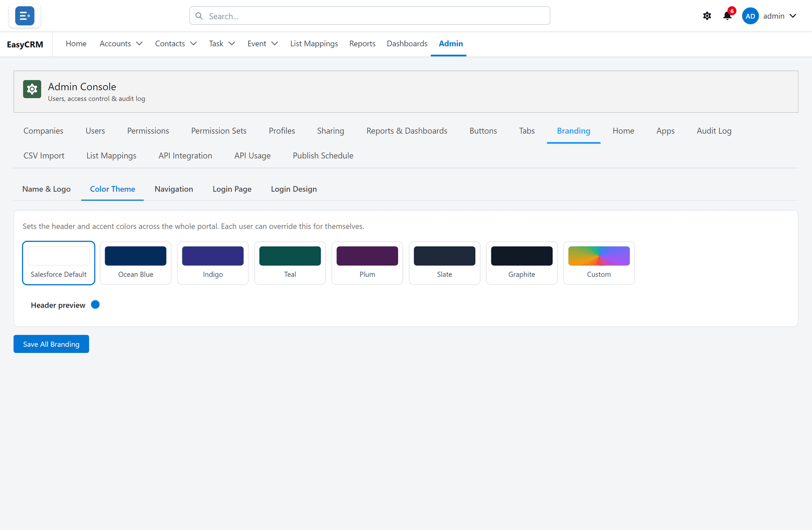Screen dimensions: 812x530
Task: Open the Apps admin tab
Action: (x=665, y=131)
